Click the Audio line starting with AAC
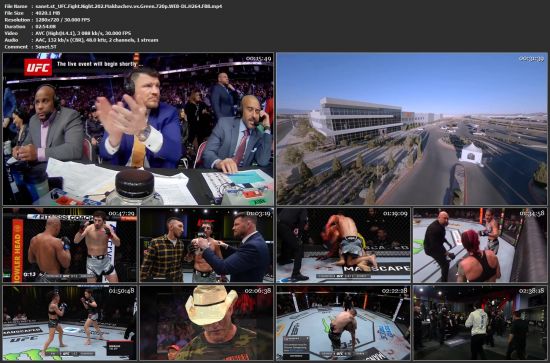Viewport: 550px width, 363px height. tap(96, 40)
